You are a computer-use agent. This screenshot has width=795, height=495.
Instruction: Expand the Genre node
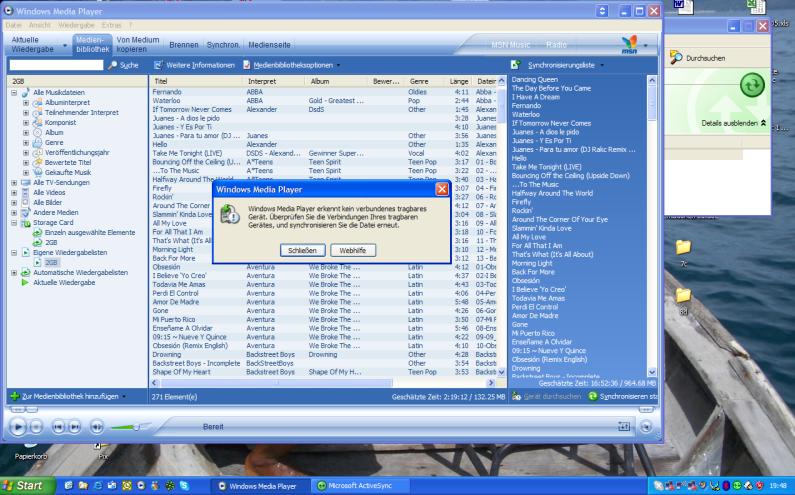tap(26, 143)
